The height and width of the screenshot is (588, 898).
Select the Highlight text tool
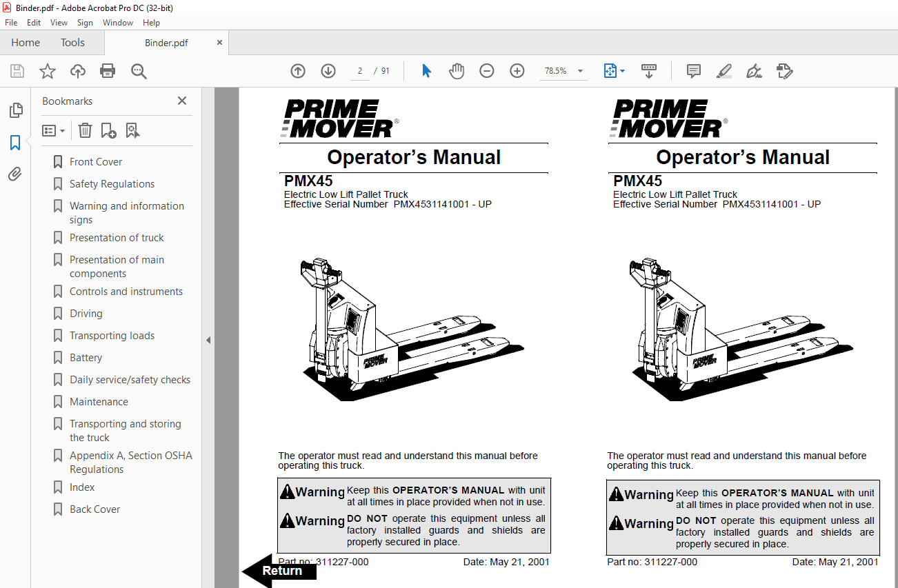click(x=724, y=71)
